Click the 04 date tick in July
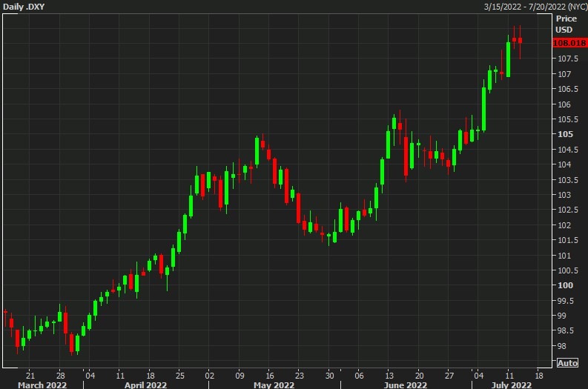 pyautogui.click(x=479, y=376)
